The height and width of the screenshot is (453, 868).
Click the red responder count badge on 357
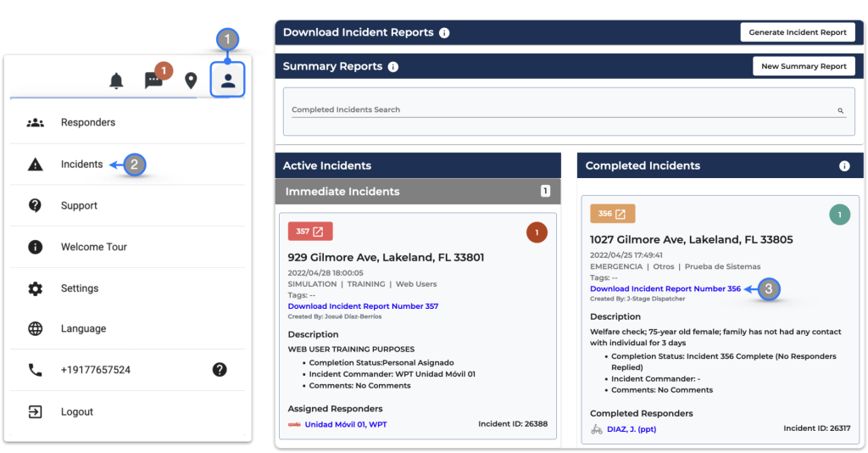point(537,232)
